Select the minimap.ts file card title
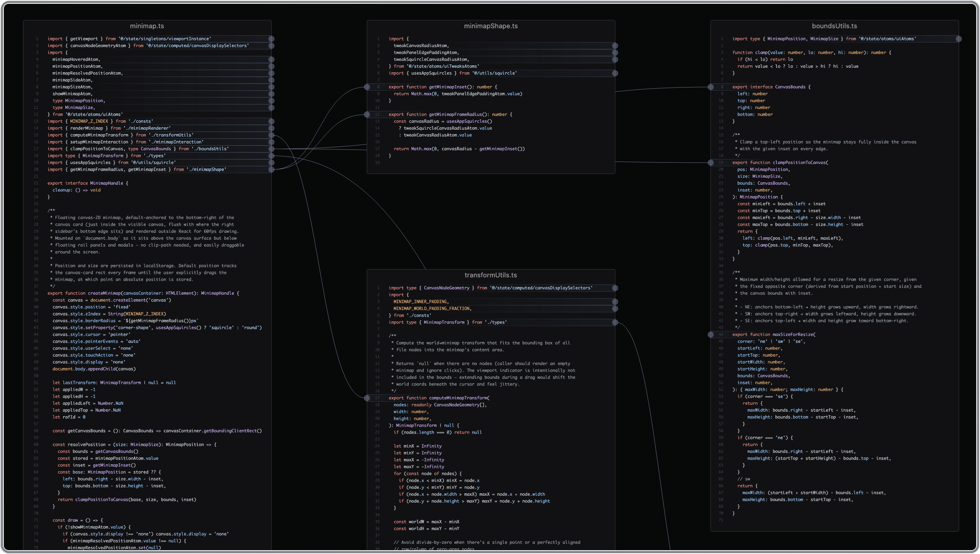The image size is (980, 554). tap(147, 26)
